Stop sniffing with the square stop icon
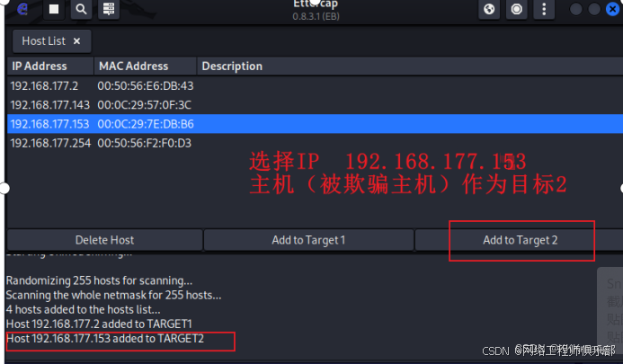 click(54, 9)
